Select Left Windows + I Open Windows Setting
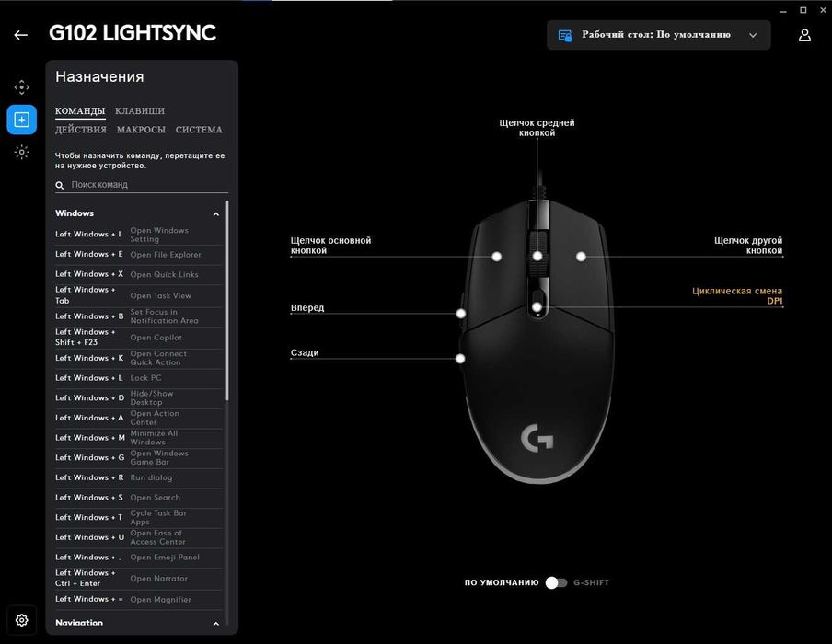The image size is (832, 644). [x=139, y=235]
